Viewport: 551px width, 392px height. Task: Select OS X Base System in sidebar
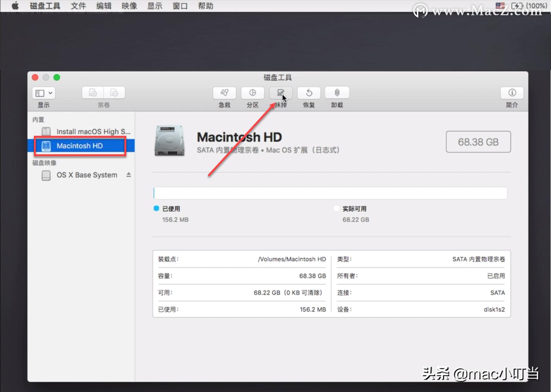click(87, 175)
